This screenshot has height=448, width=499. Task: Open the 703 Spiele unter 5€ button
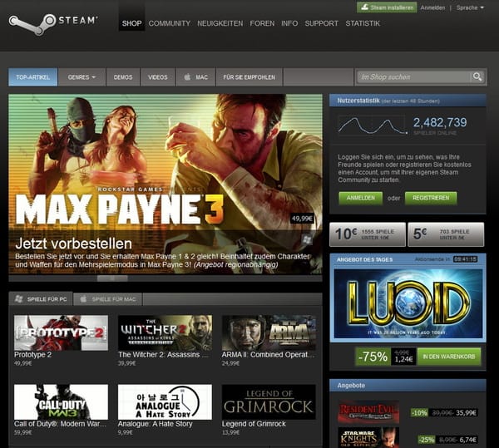pyautogui.click(x=446, y=234)
